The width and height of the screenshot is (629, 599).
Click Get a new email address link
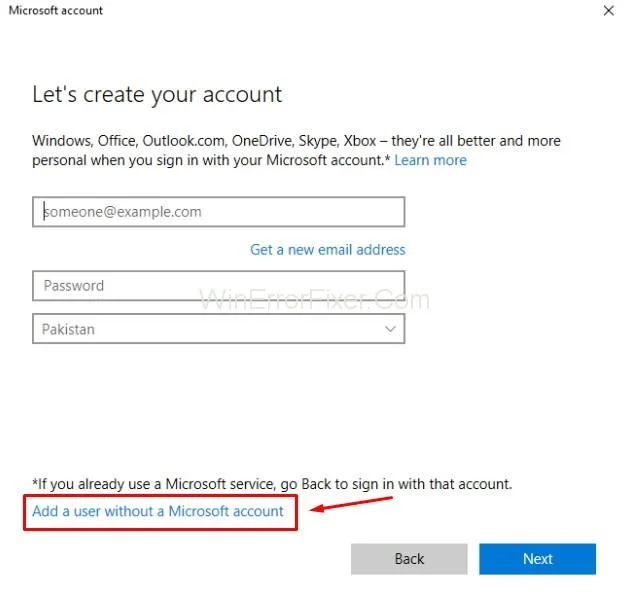tap(328, 250)
